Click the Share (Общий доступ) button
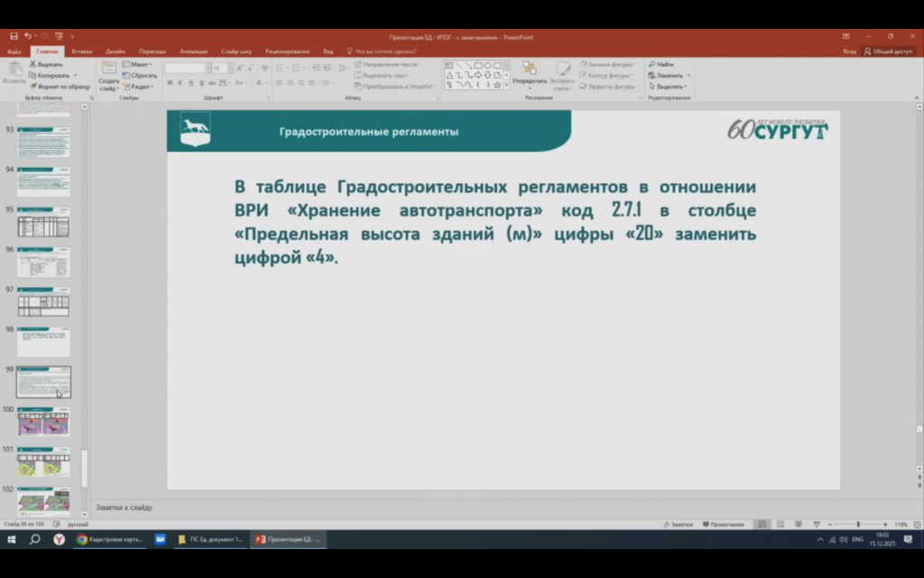The image size is (924, 578). pyautogui.click(x=889, y=51)
